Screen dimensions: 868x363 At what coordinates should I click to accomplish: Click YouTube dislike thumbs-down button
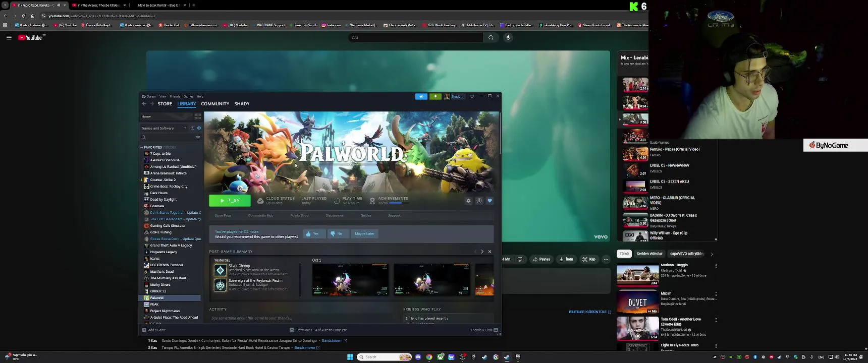[x=520, y=259]
